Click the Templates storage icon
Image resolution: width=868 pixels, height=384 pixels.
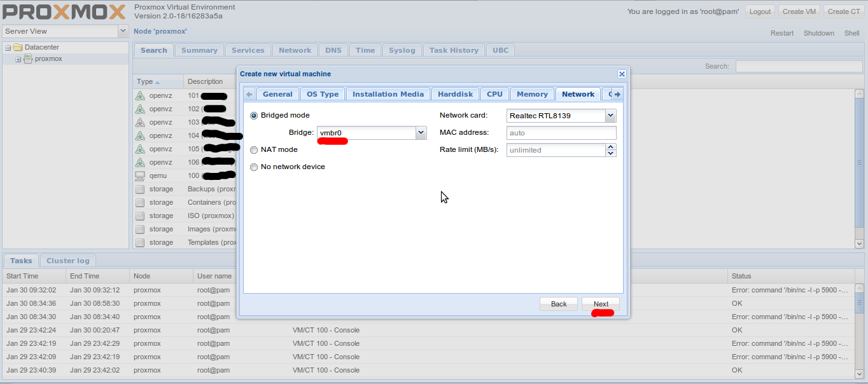tap(140, 242)
